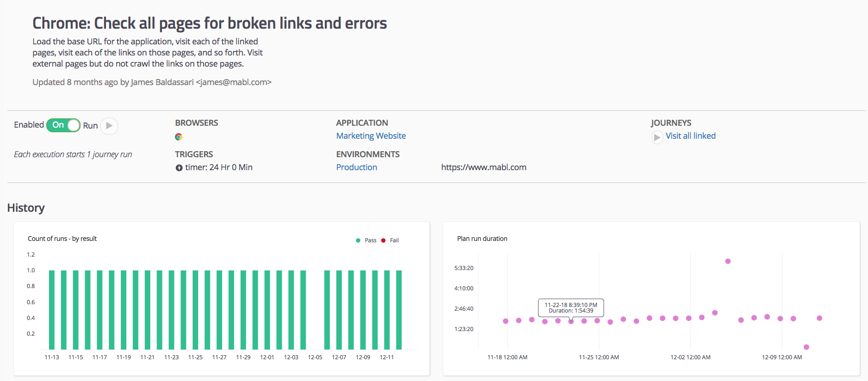Toggle the Pass legend green dot
The height and width of the screenshot is (381, 868).
[358, 240]
